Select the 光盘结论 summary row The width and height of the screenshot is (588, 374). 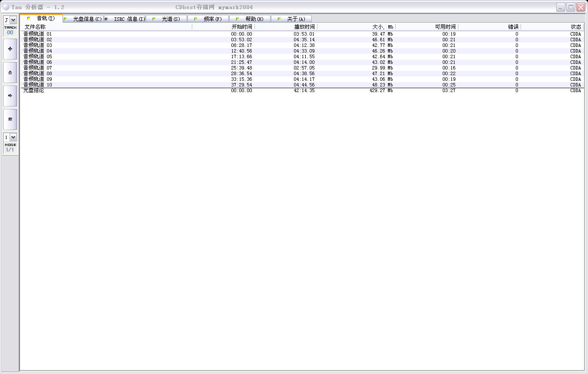point(302,91)
